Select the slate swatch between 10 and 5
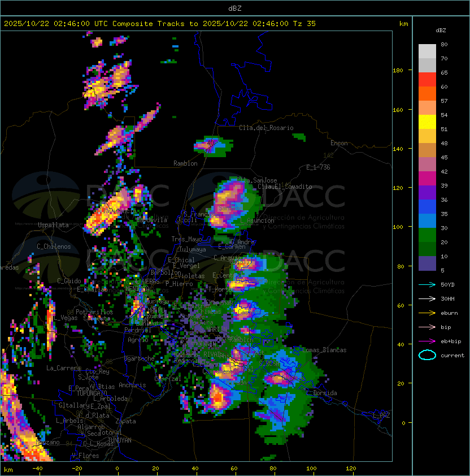The image size is (470, 476). tap(427, 263)
